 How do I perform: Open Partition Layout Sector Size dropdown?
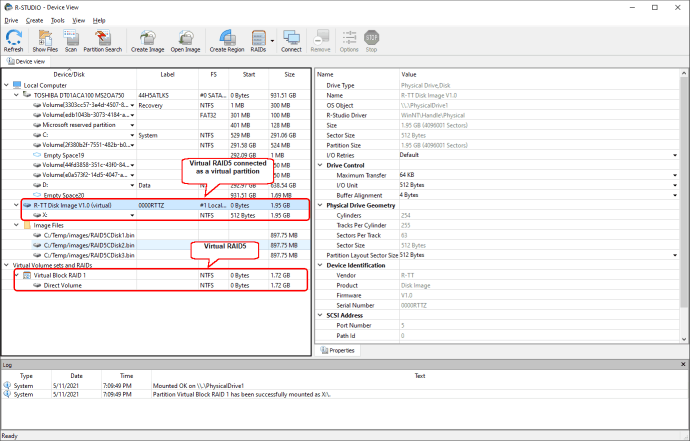point(675,255)
